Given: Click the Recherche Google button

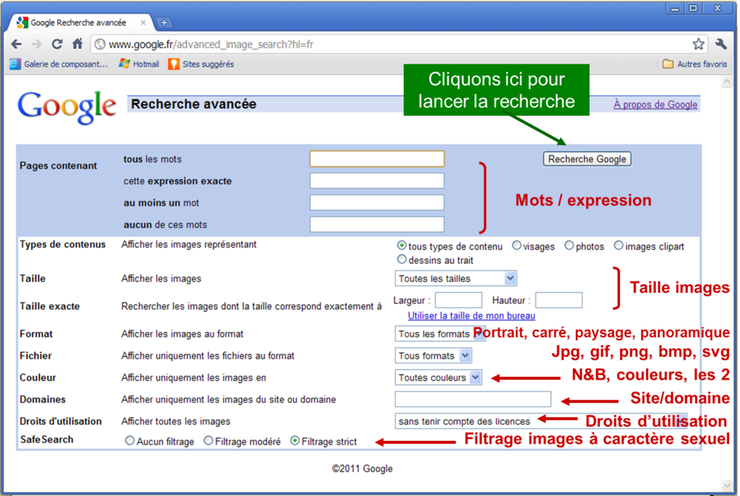Looking at the screenshot, I should pyautogui.click(x=587, y=159).
